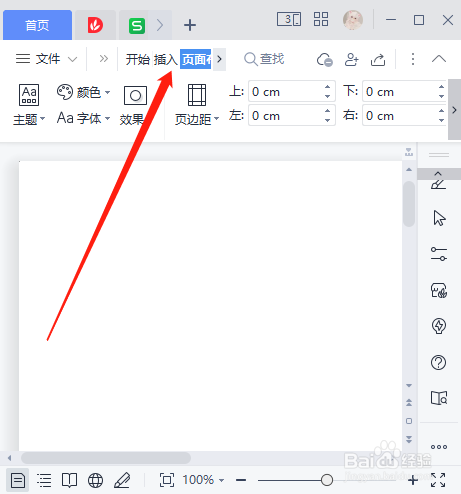Click the user avatar picture
Screen dimensions: 461x494
tap(352, 20)
